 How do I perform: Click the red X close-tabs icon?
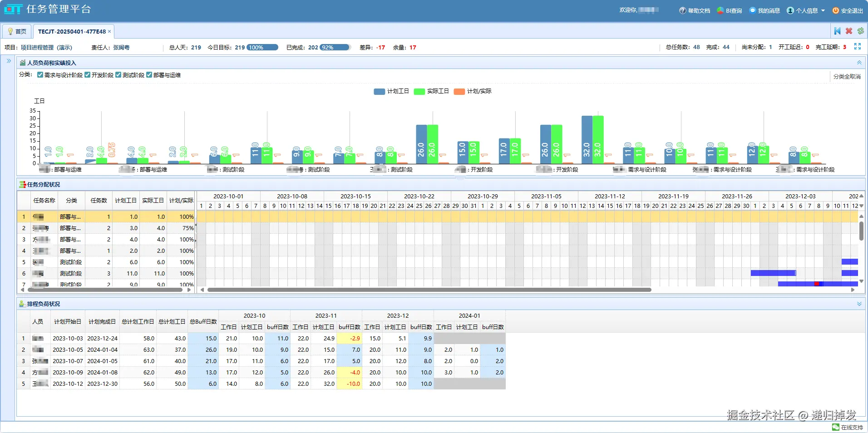tap(849, 31)
